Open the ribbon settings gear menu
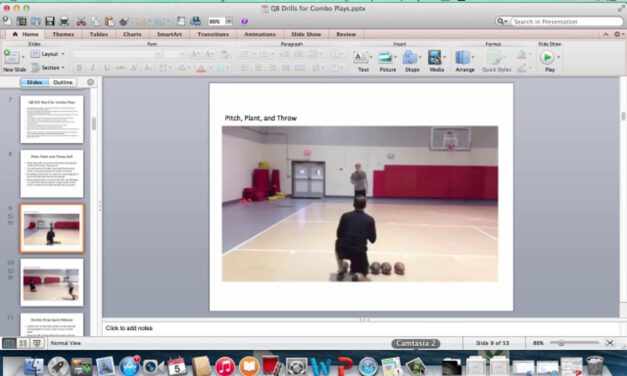Viewport: 627px width, 376px height. coord(618,34)
